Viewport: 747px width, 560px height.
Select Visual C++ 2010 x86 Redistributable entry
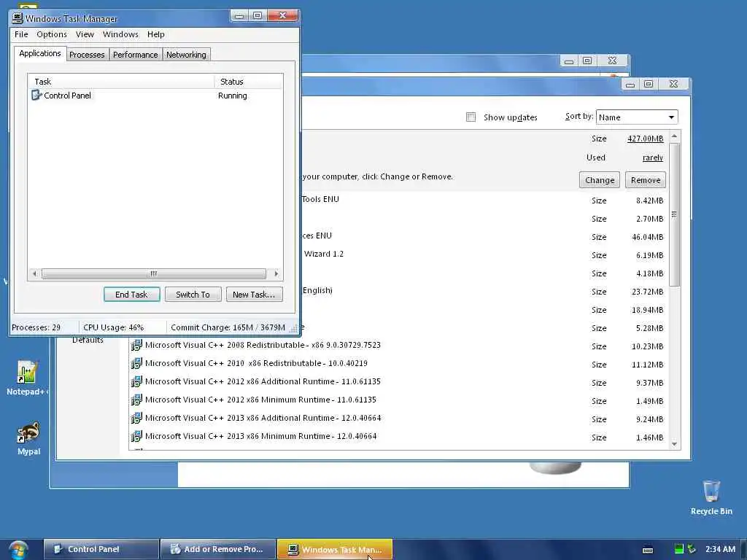pyautogui.click(x=399, y=363)
